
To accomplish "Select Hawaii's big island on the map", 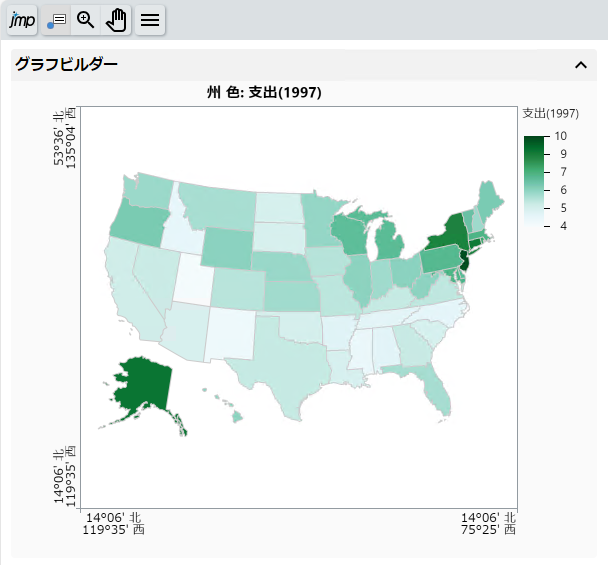I will (x=238, y=418).
